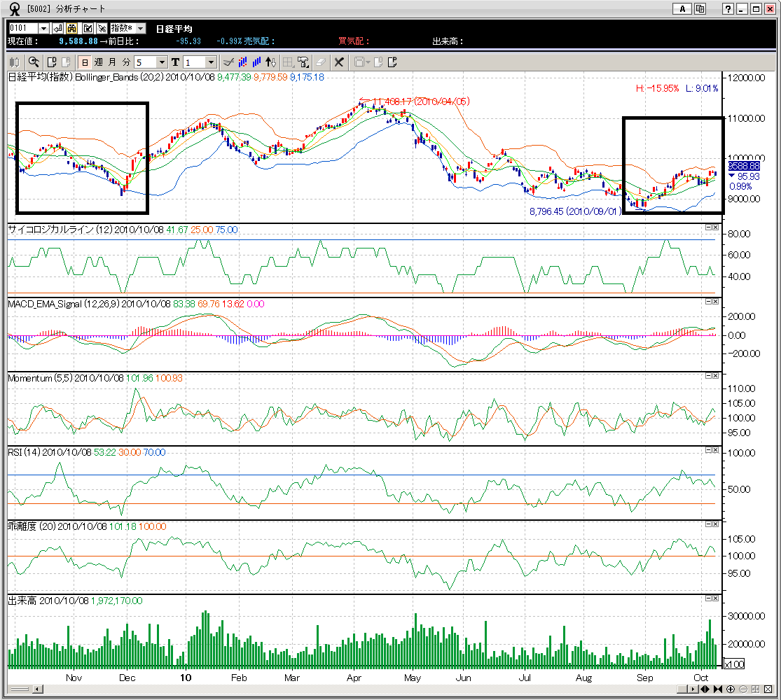Expand the 指数 category dropdown
The height and width of the screenshot is (700, 781).
pos(140,28)
